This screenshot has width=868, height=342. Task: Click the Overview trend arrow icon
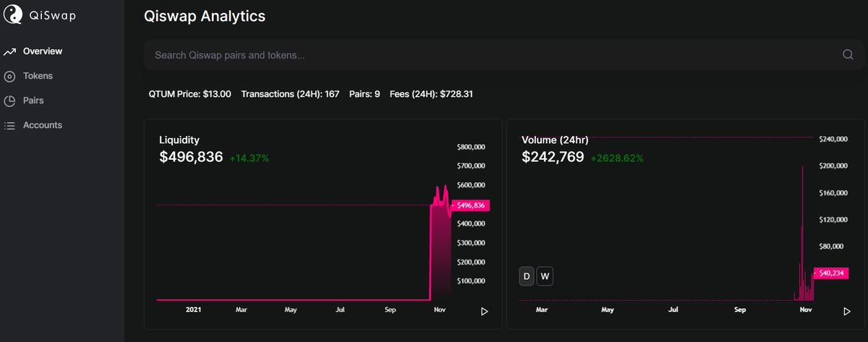pos(9,52)
